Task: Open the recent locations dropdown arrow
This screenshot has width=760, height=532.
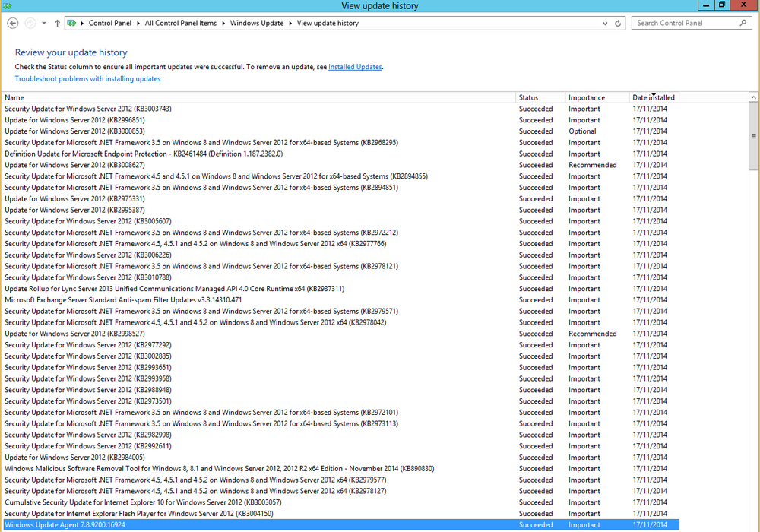Action: (x=44, y=23)
